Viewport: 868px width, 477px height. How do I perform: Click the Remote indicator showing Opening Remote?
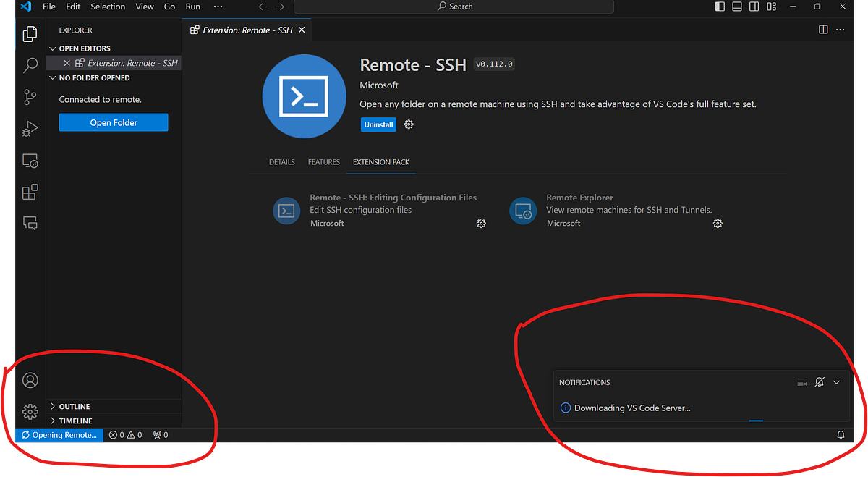tap(58, 434)
